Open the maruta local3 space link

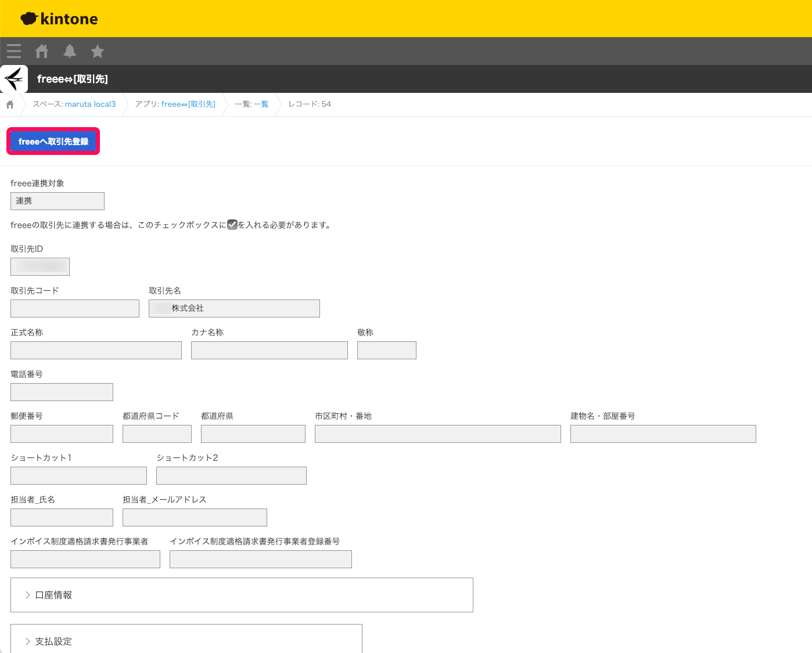90,104
